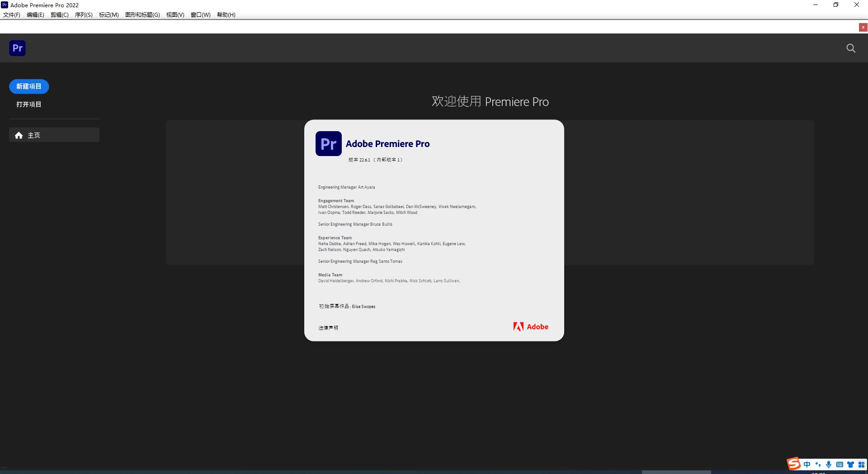This screenshot has width=868, height=474.
Task: Open the 文件(F) menu
Action: (11, 14)
